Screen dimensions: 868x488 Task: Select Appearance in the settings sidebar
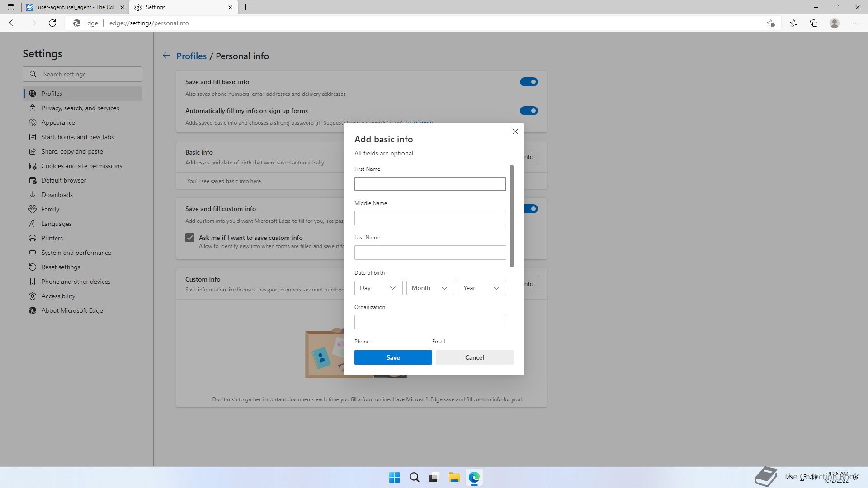pos(58,122)
